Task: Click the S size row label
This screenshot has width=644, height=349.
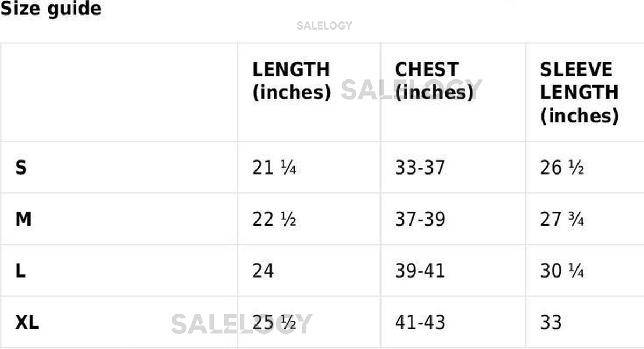Action: click(x=21, y=168)
